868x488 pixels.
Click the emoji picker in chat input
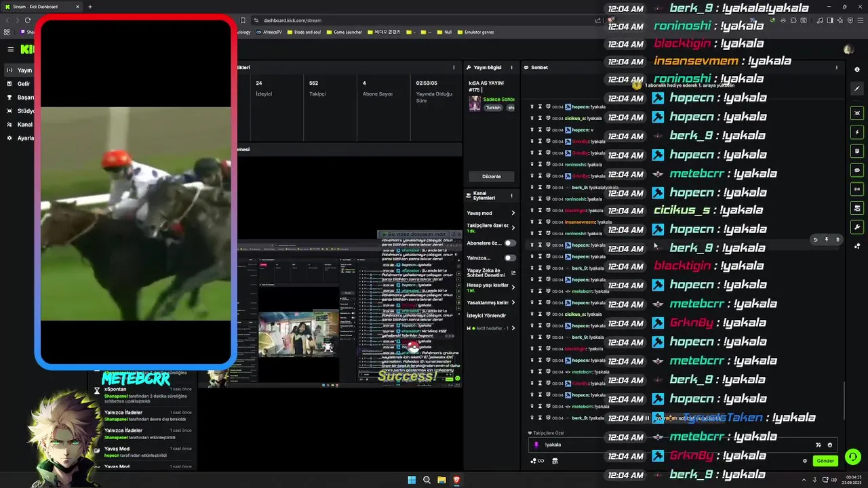[x=830, y=445]
